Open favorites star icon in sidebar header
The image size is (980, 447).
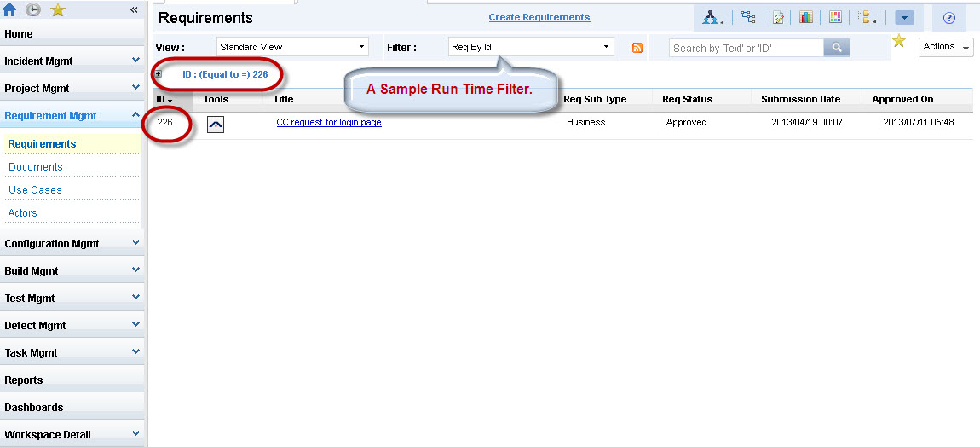click(57, 9)
